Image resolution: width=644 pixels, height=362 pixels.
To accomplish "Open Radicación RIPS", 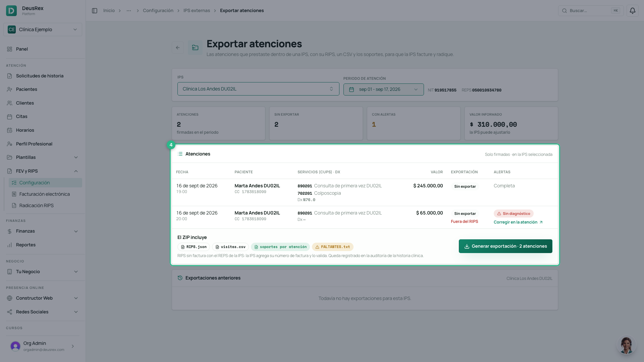I will tap(45, 205).
